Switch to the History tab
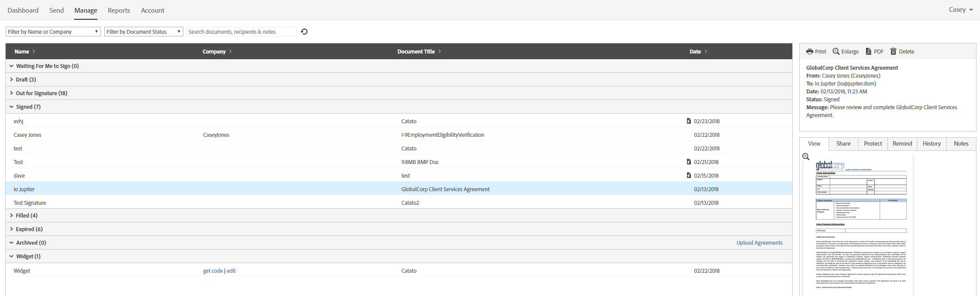This screenshot has height=296, width=980. [931, 143]
